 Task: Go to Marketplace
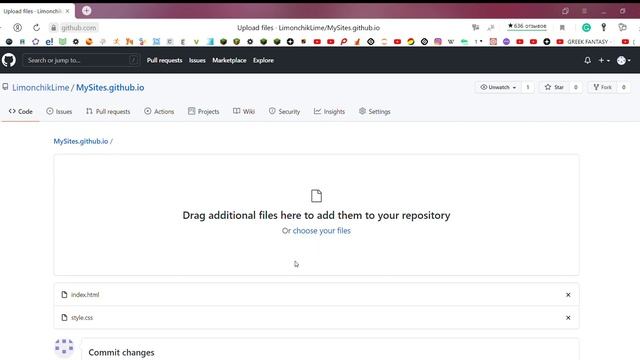229,60
